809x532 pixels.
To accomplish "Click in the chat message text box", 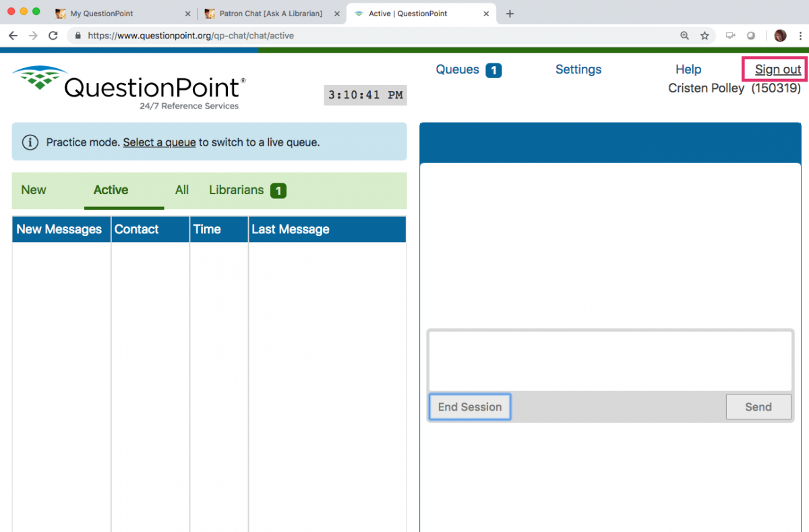I will click(x=609, y=360).
